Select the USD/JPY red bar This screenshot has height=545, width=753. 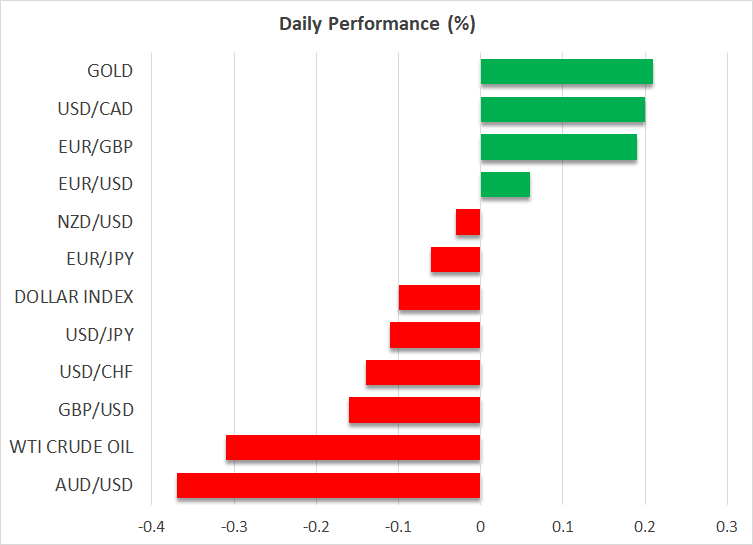click(435, 335)
